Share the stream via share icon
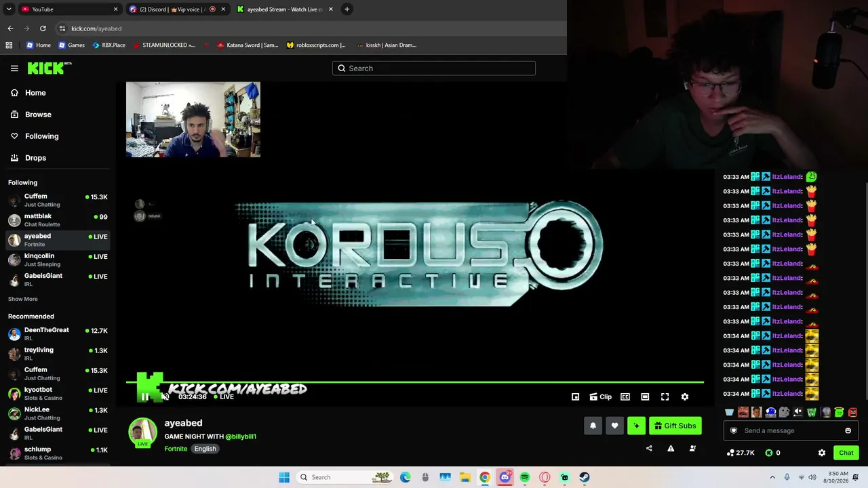The width and height of the screenshot is (868, 488). pos(649,449)
